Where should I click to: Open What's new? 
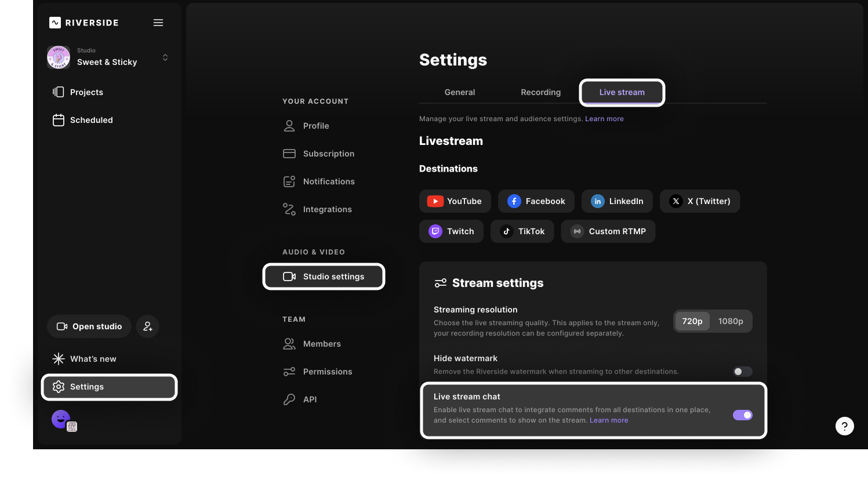click(84, 359)
